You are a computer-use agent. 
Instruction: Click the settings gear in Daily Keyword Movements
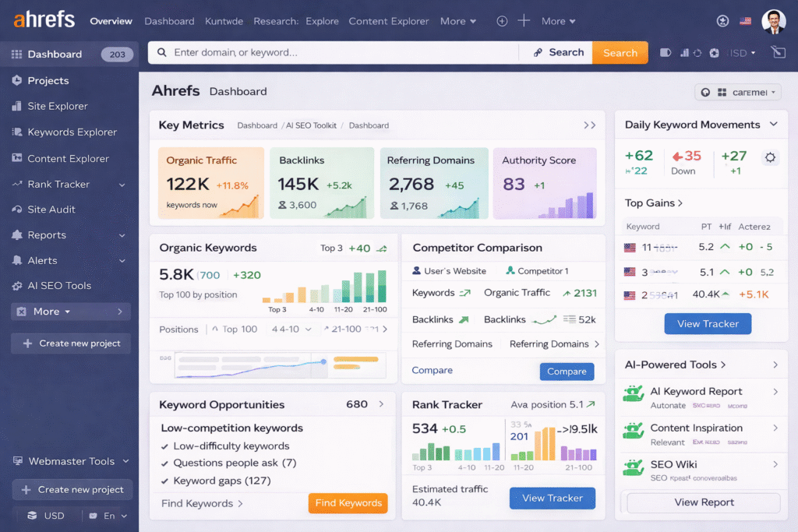coord(770,157)
